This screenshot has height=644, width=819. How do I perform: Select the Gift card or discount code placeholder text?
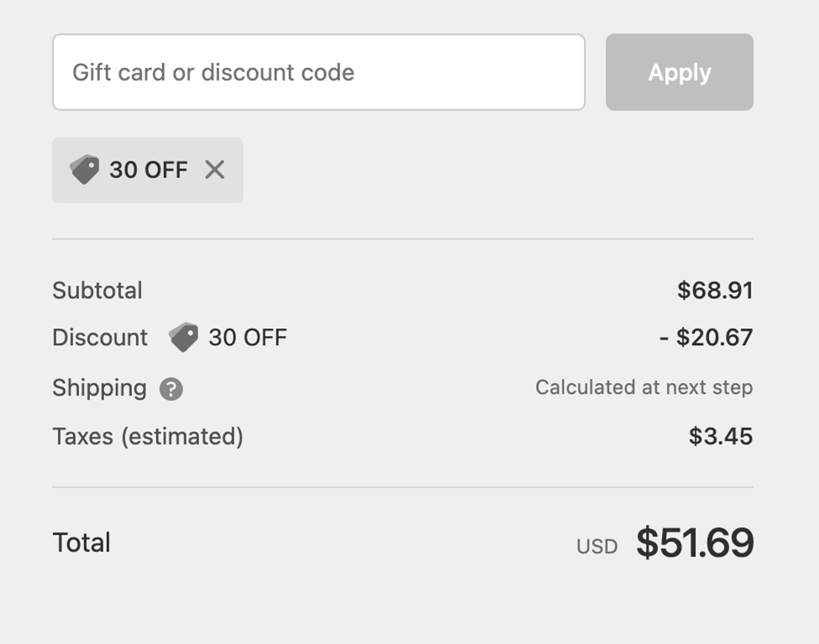[x=213, y=72]
